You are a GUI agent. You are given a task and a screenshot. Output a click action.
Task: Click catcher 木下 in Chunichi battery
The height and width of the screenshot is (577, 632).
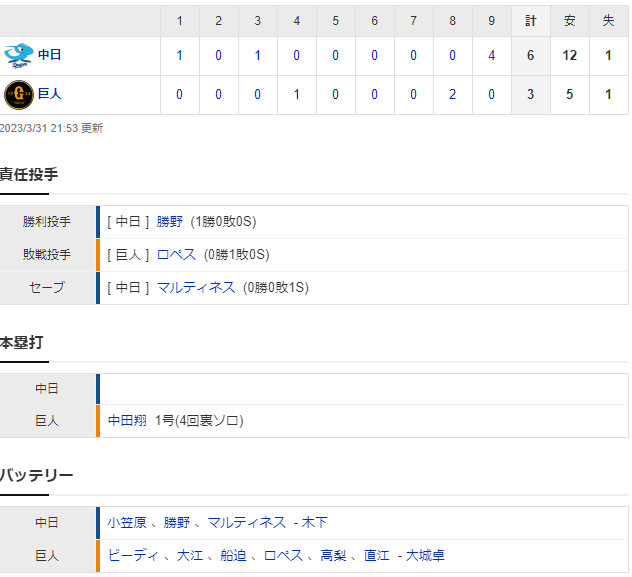[314, 523]
